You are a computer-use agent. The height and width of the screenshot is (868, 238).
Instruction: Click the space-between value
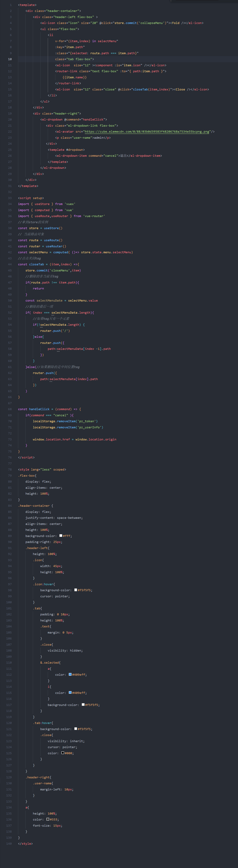(69, 518)
